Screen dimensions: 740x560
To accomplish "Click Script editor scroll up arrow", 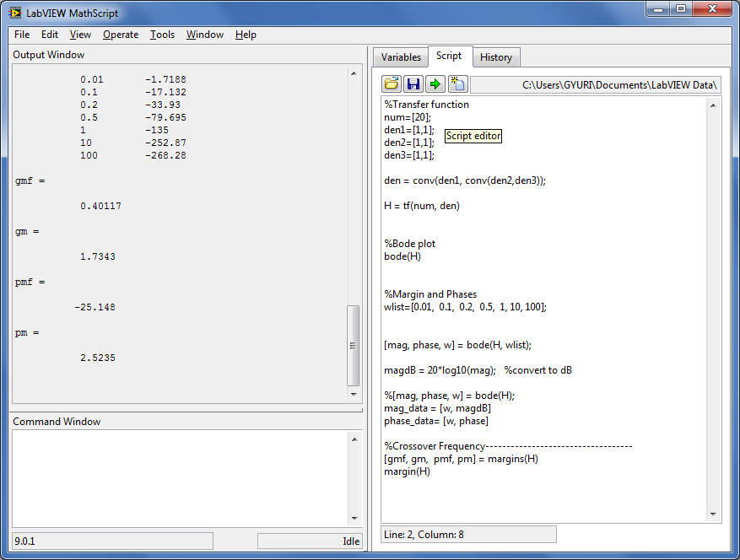I will click(713, 105).
